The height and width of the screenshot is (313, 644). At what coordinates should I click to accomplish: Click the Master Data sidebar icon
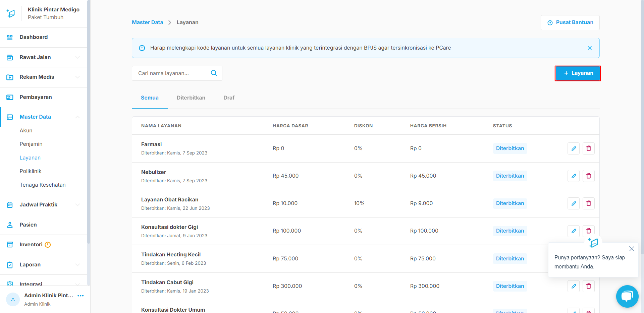[x=10, y=117]
